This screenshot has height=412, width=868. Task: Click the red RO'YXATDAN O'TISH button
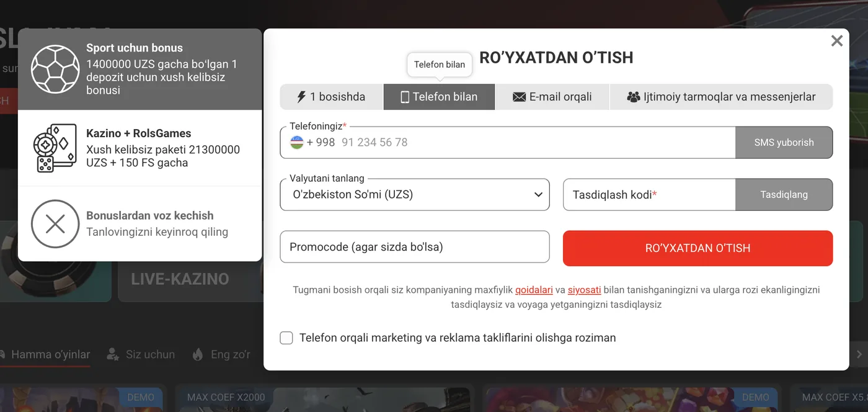tap(697, 248)
